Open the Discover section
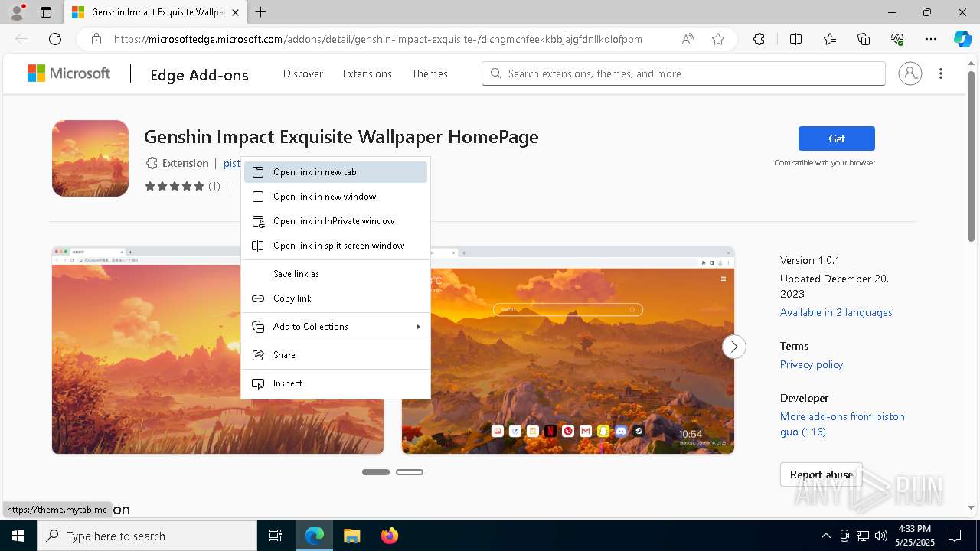This screenshot has width=980, height=551. [303, 73]
